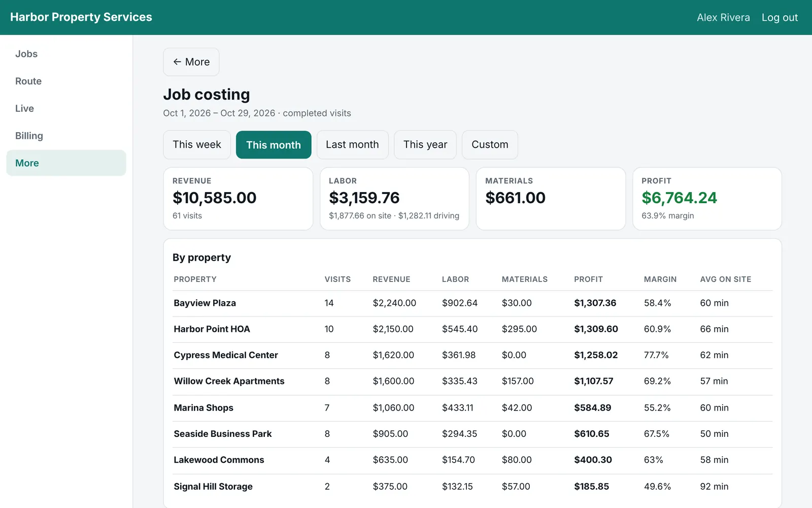Click the date range subtitle text
The image size is (812, 508).
[257, 113]
